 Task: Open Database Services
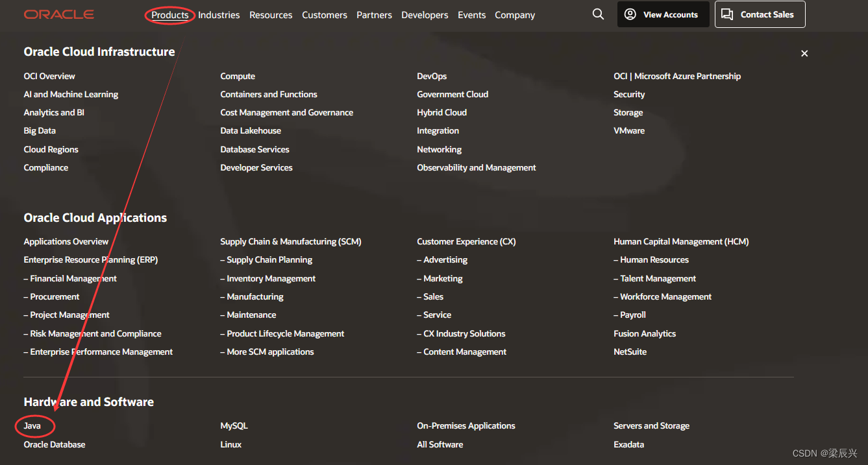coord(254,149)
